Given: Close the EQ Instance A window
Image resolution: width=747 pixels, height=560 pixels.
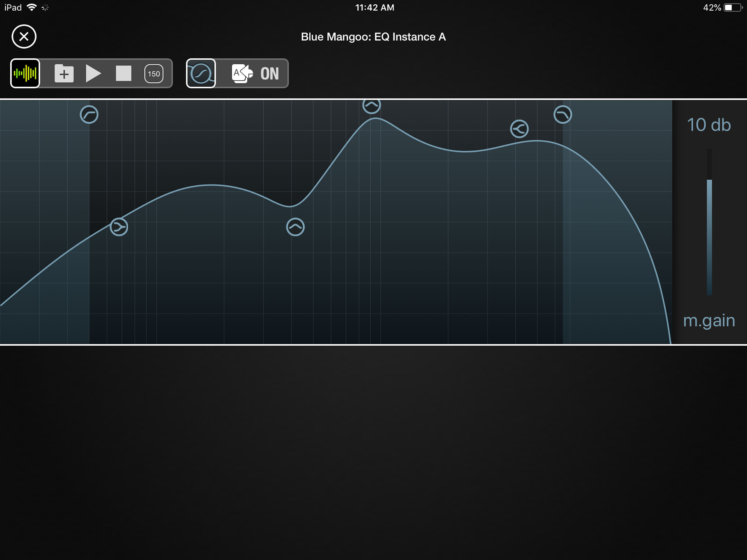Looking at the screenshot, I should pyautogui.click(x=24, y=36).
